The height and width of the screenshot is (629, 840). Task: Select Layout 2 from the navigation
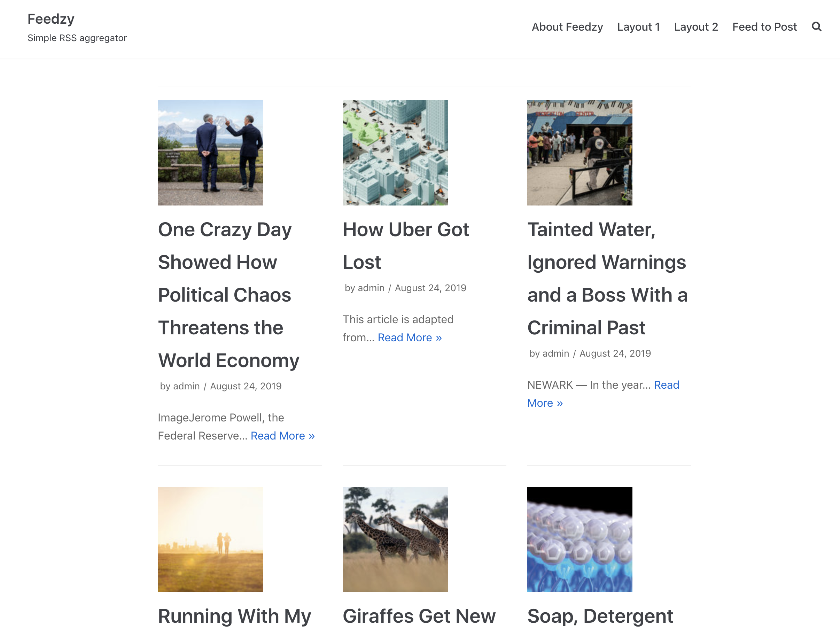696,26
